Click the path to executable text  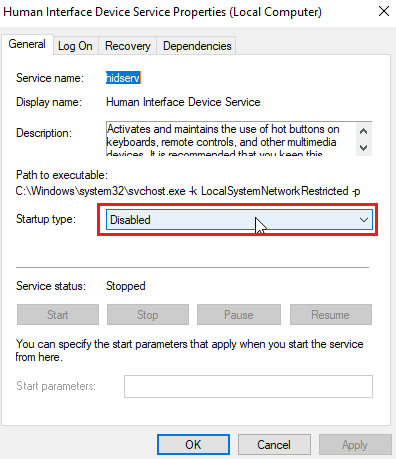click(x=188, y=191)
